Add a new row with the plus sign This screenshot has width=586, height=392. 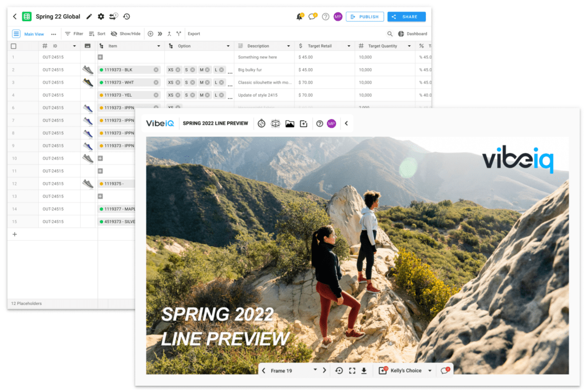[15, 234]
